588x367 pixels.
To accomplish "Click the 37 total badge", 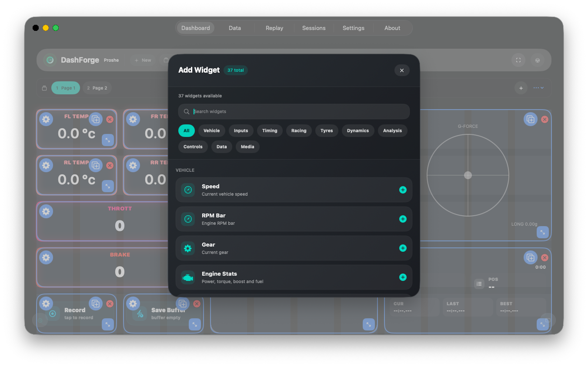I will point(236,70).
